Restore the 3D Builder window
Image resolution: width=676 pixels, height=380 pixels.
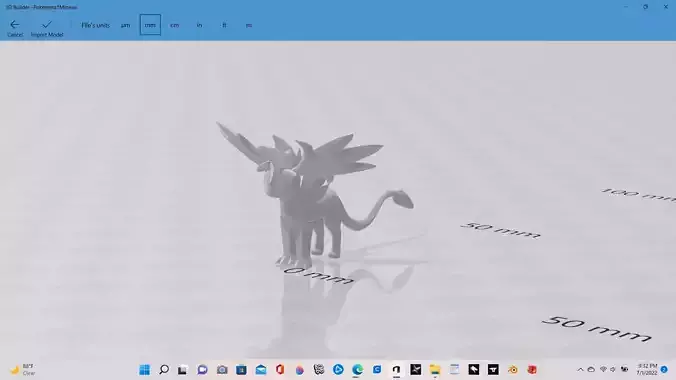click(645, 7)
